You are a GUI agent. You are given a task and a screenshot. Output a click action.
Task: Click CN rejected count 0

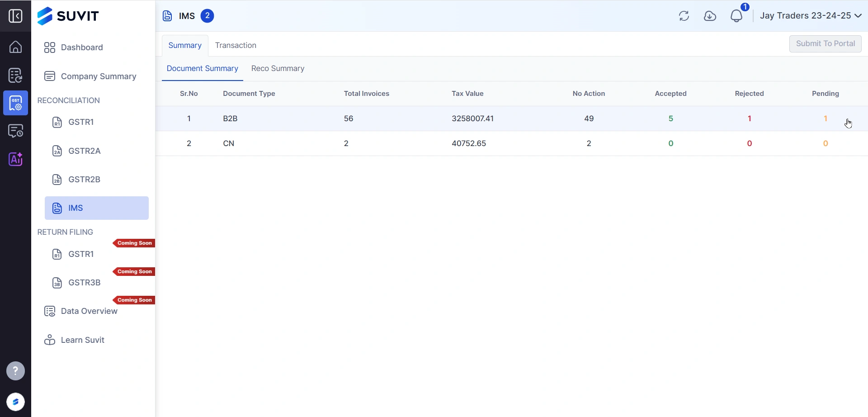point(750,143)
